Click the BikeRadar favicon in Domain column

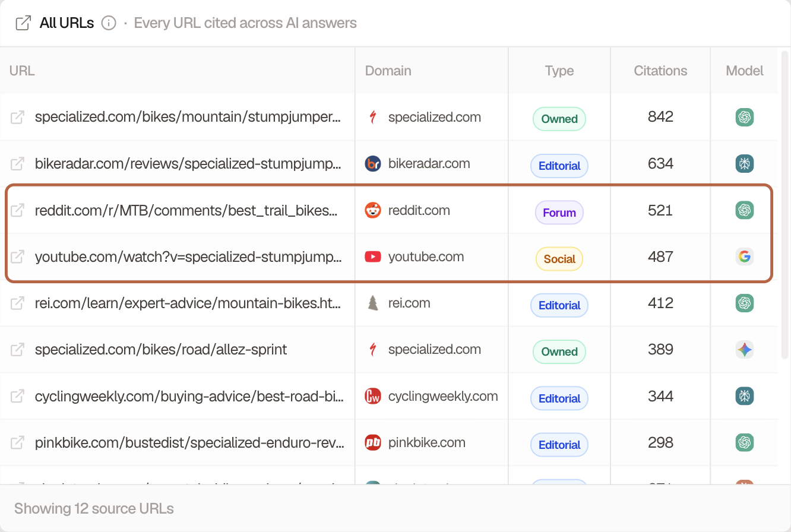click(x=373, y=163)
